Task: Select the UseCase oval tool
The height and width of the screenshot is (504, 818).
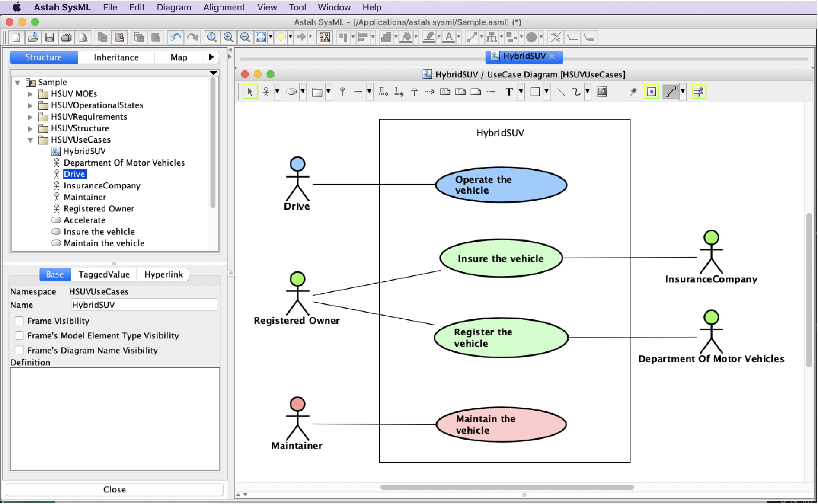Action: click(x=292, y=92)
